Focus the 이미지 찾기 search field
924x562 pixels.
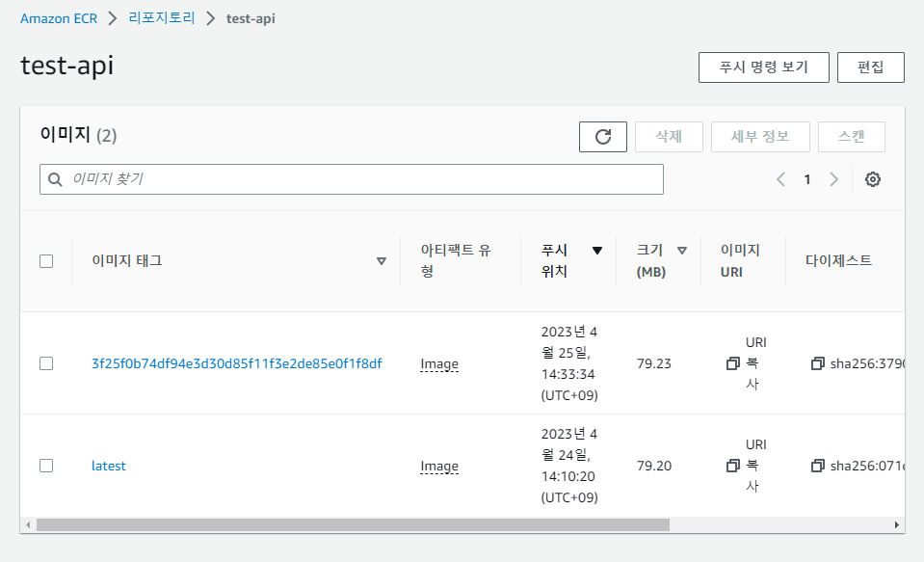click(352, 179)
